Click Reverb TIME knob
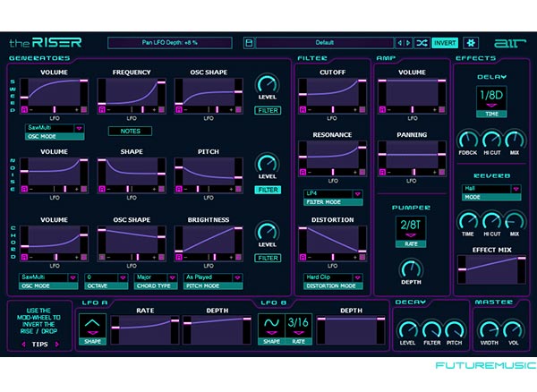537x392 pixels. pyautogui.click(x=468, y=221)
